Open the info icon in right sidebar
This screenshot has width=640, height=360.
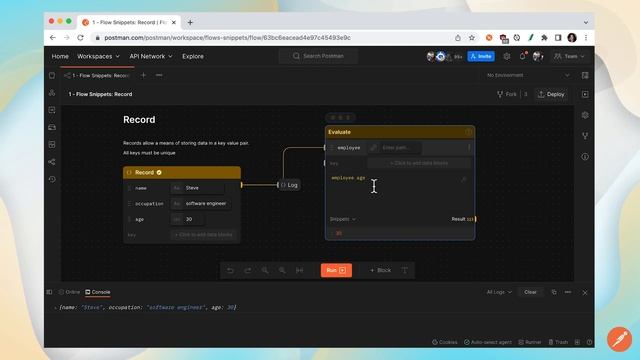coord(585,157)
